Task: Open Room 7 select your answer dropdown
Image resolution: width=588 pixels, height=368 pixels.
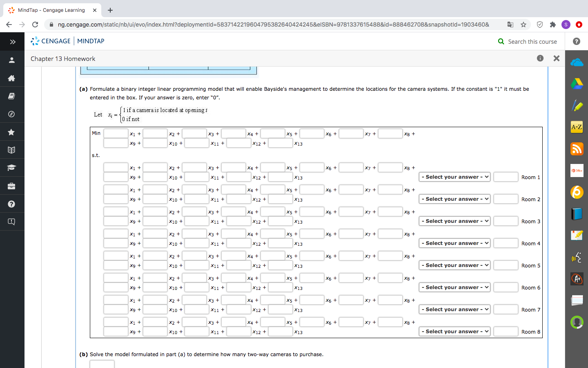Action: (x=454, y=310)
